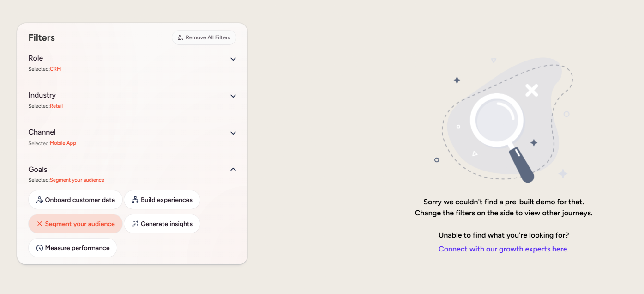The image size is (644, 294).
Task: Select the Build experiences goal
Action: click(162, 200)
